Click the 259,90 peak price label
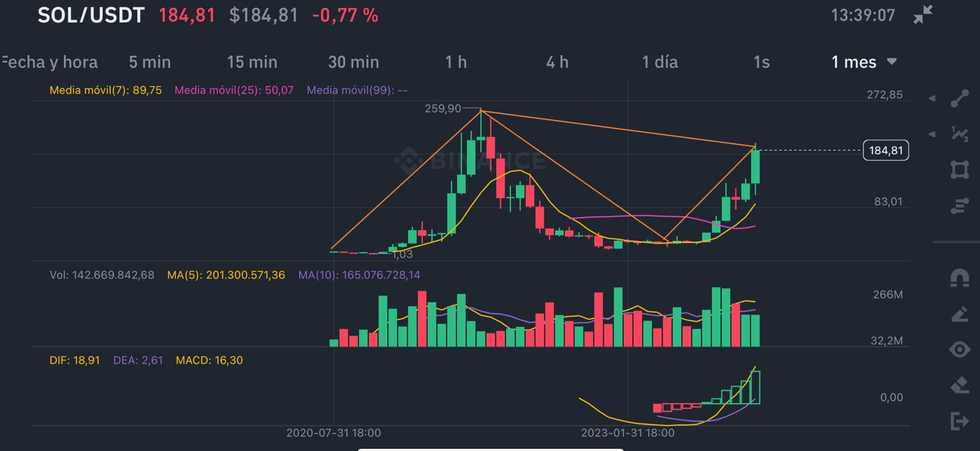 [442, 108]
